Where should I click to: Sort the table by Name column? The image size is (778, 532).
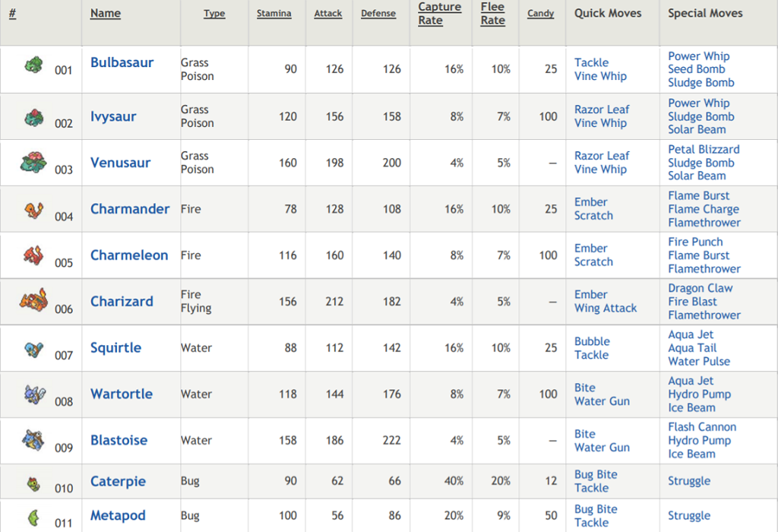coord(104,13)
